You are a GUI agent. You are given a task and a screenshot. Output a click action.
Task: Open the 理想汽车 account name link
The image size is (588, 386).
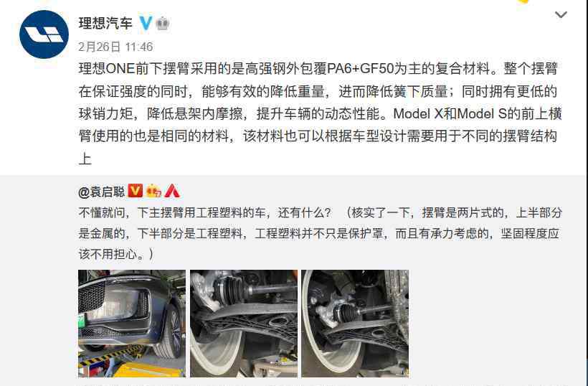tap(105, 23)
